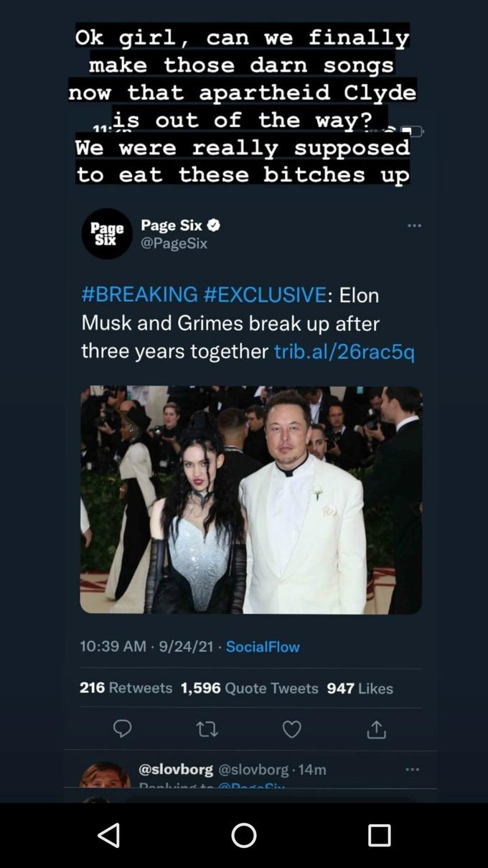Tap the verified badge next to Page Six
The height and width of the screenshot is (868, 488).
215,225
